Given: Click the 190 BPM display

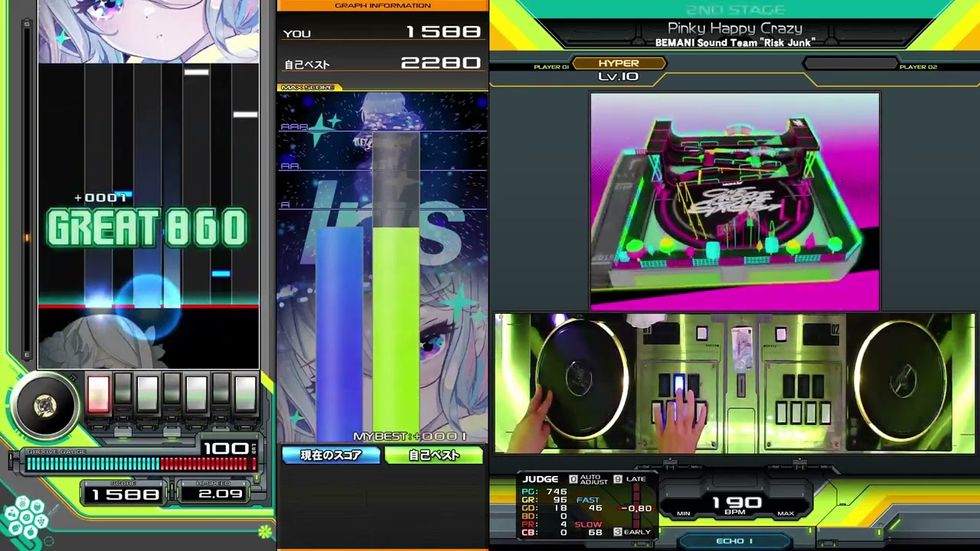Looking at the screenshot, I should (737, 504).
